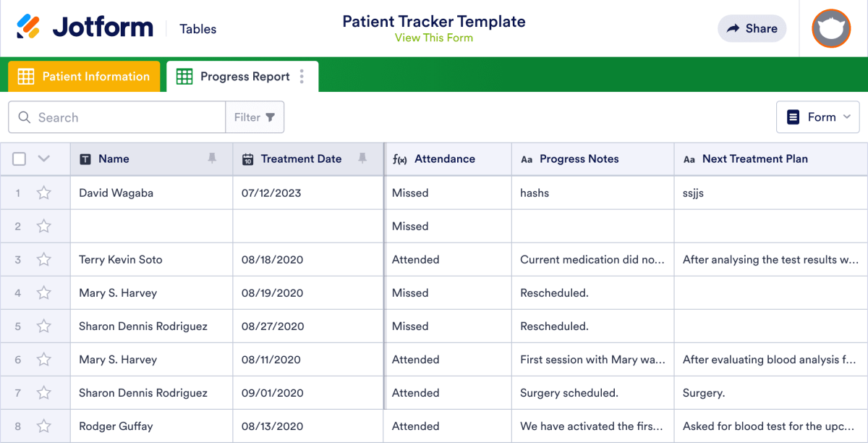Click the search magnifier icon

tap(24, 117)
